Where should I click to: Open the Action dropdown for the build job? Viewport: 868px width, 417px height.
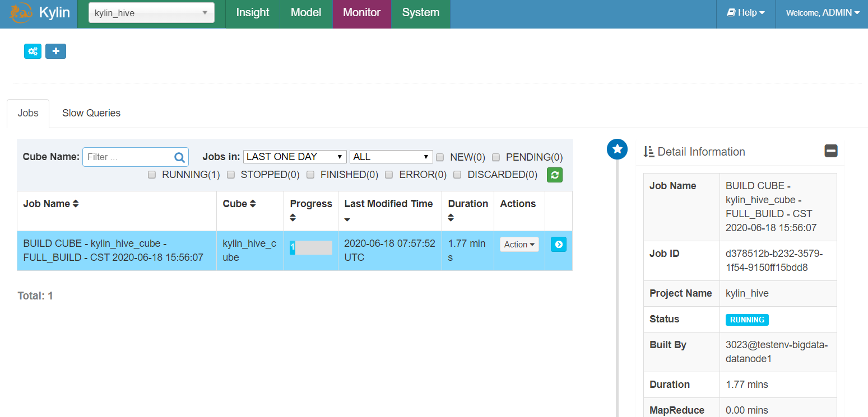pyautogui.click(x=519, y=245)
